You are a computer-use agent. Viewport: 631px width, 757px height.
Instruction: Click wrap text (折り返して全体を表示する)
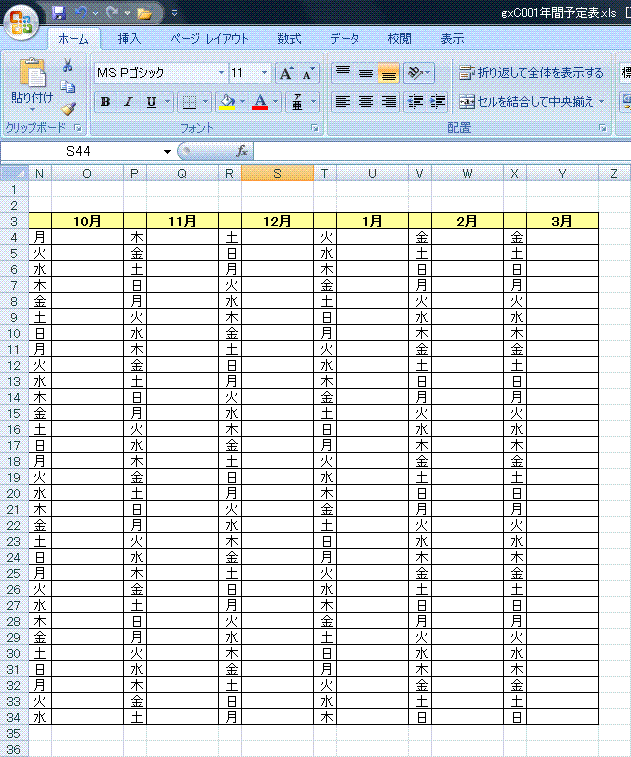coord(531,73)
